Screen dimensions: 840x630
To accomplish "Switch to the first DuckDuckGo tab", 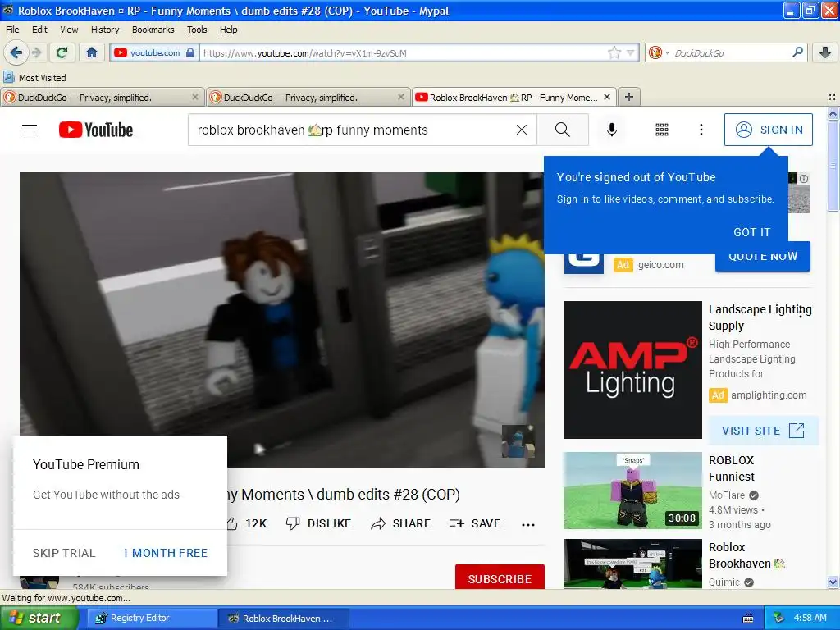I will 102,97.
